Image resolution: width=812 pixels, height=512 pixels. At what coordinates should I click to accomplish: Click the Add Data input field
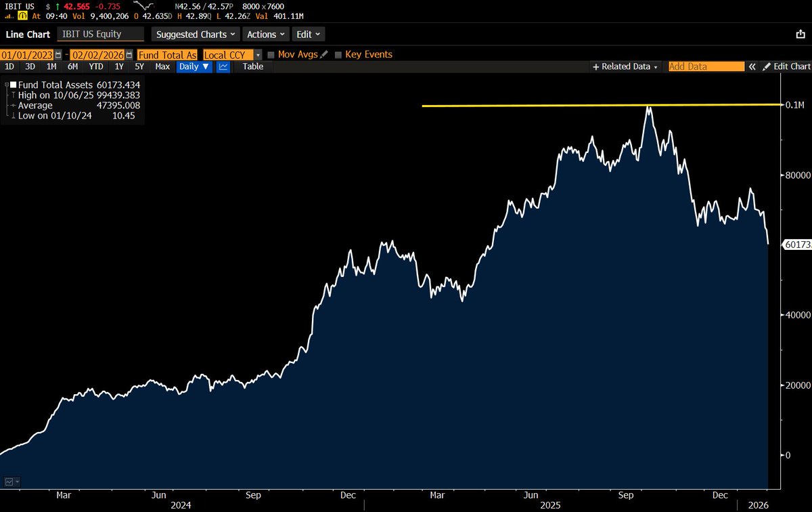[706, 66]
